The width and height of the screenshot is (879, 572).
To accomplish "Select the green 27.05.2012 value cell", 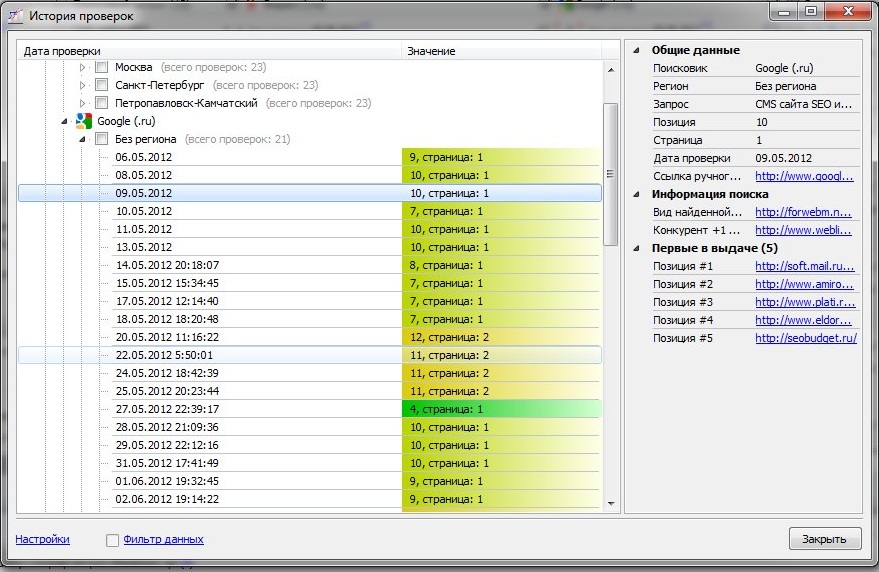I will (501, 409).
